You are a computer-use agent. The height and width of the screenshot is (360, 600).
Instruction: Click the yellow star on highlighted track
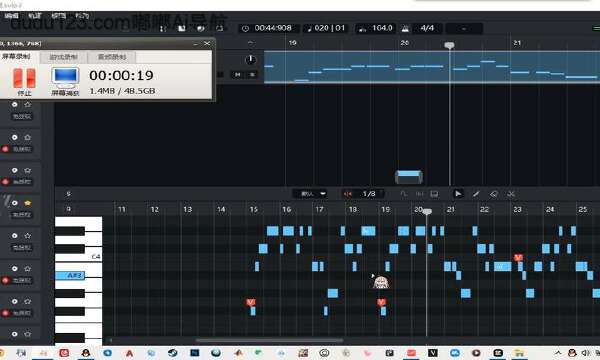pyautogui.click(x=28, y=203)
